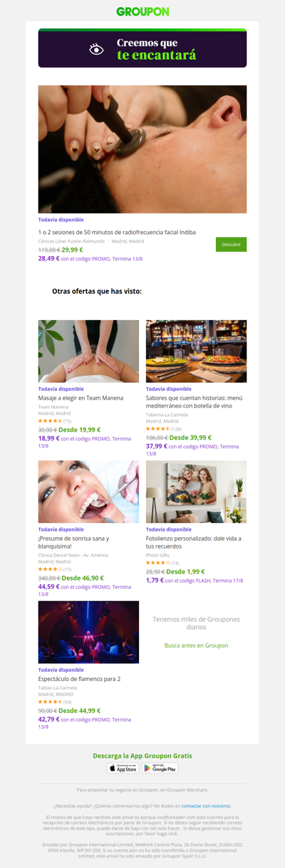Click the star rating under Masaje a elegir
This screenshot has width=285, height=868.
[x=50, y=421]
